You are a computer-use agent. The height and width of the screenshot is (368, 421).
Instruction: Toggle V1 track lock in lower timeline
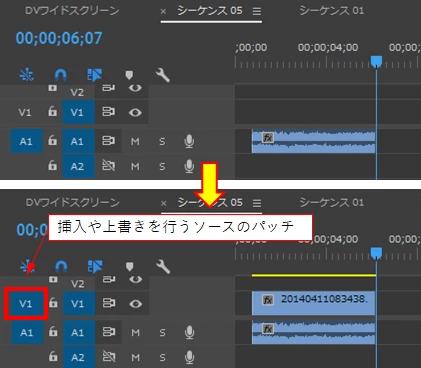(53, 303)
